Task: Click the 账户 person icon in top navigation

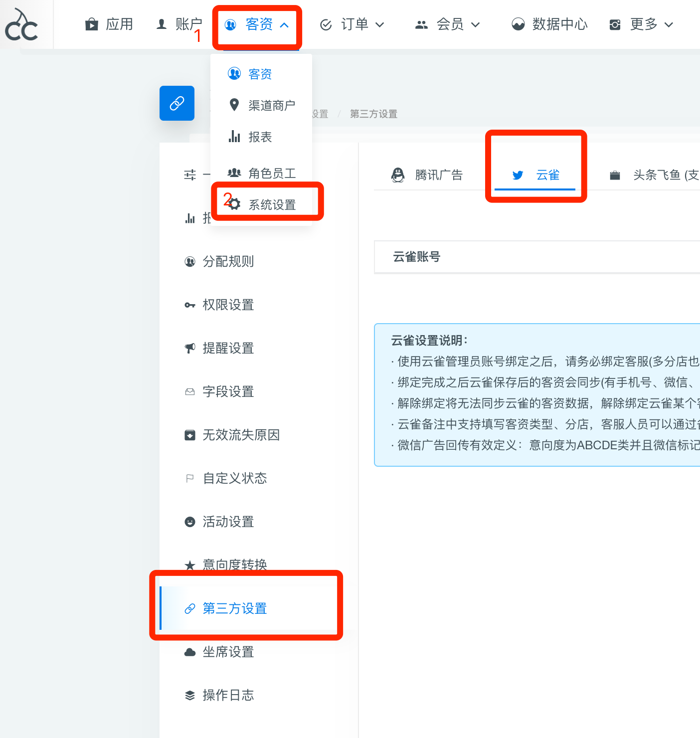Action: click(161, 23)
